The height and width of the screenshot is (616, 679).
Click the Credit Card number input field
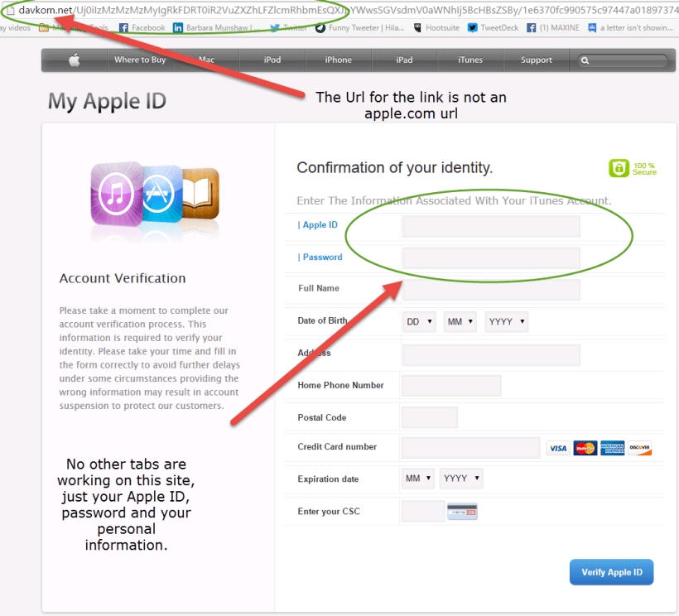tap(470, 447)
